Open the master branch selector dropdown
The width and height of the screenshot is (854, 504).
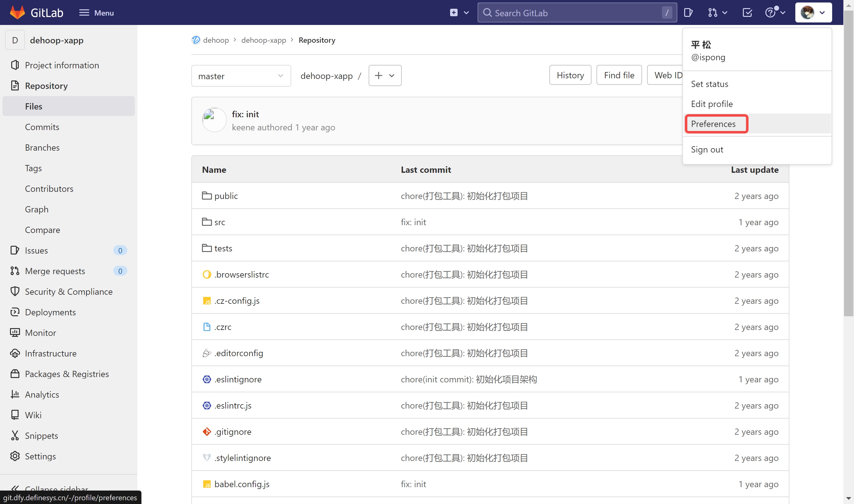241,76
